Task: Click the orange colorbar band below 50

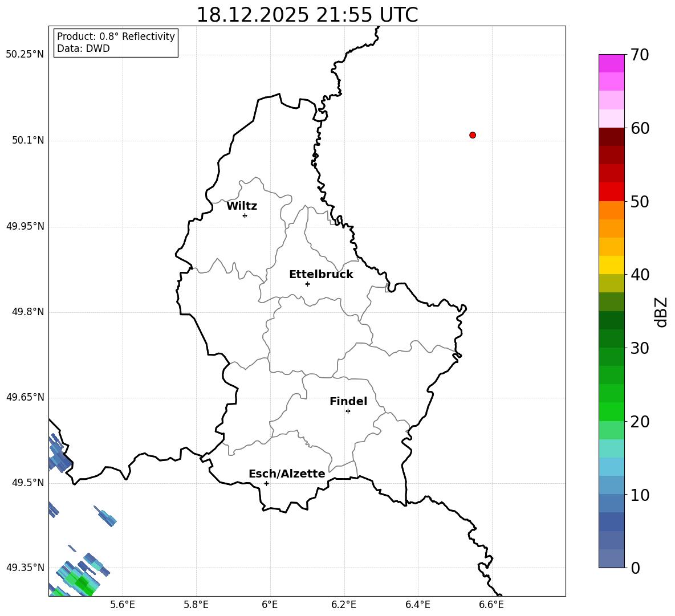Action: click(612, 210)
